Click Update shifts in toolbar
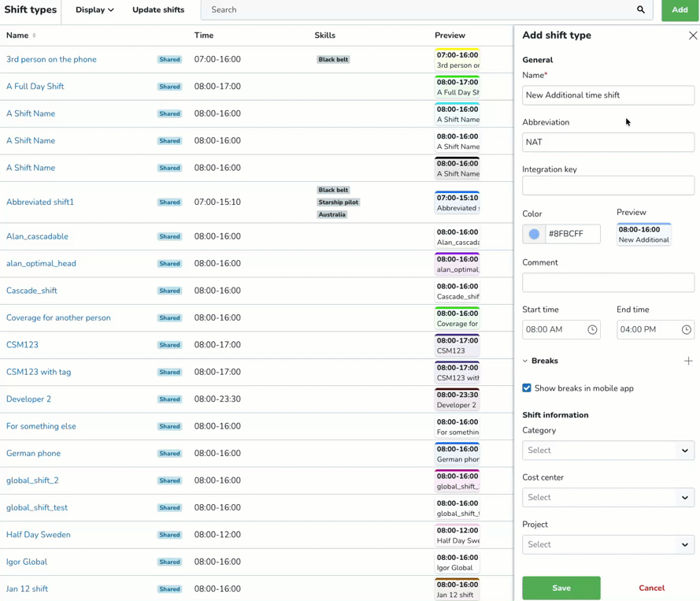700x601 pixels. [158, 9]
